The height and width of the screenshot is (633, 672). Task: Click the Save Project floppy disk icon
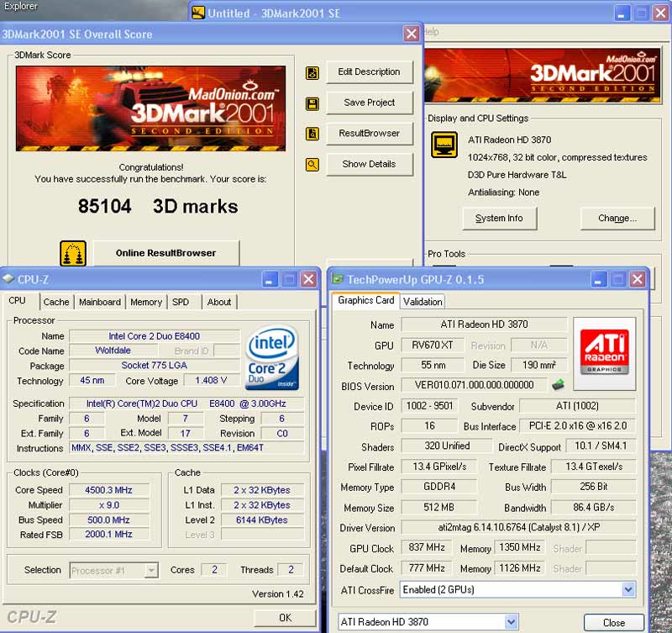click(x=312, y=103)
